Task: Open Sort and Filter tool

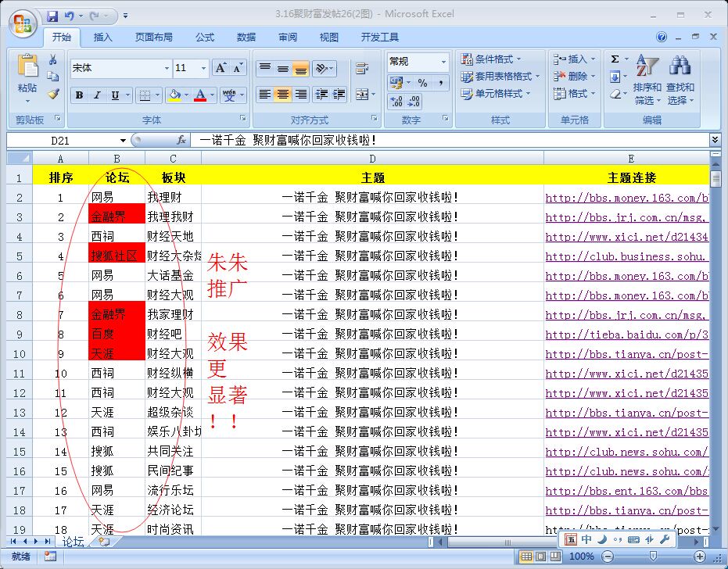Action: [647, 79]
